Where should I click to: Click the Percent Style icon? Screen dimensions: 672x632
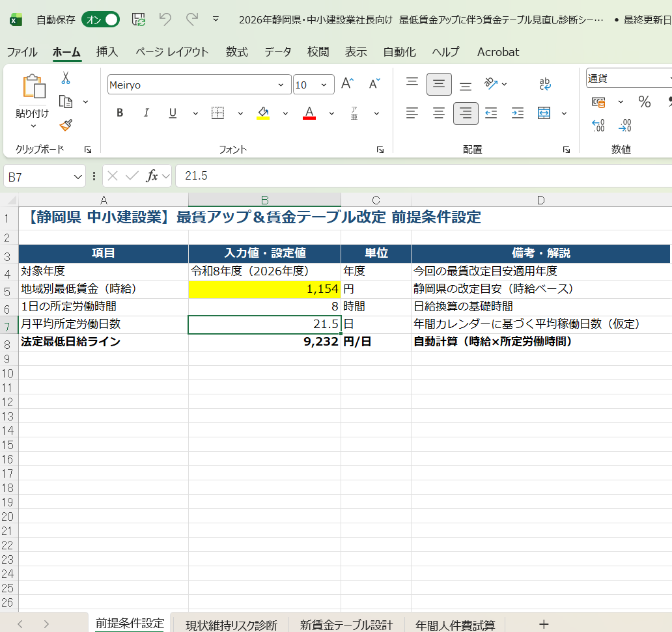coord(644,102)
